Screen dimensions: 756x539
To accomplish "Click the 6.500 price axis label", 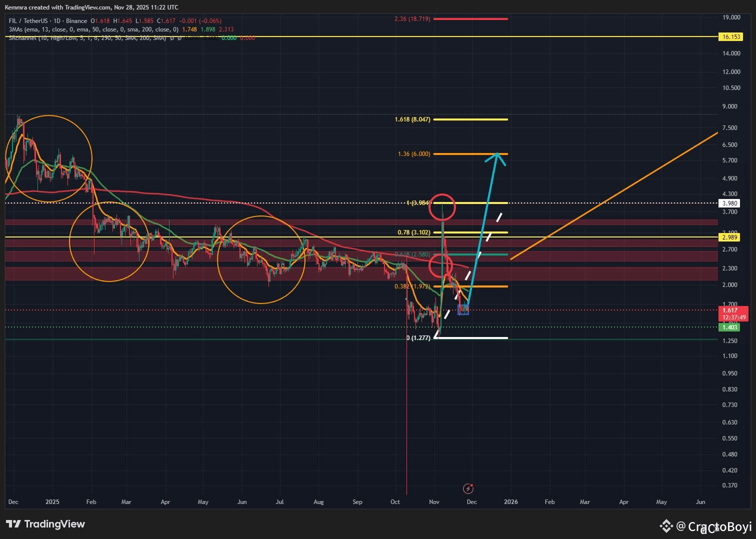I will [730, 145].
